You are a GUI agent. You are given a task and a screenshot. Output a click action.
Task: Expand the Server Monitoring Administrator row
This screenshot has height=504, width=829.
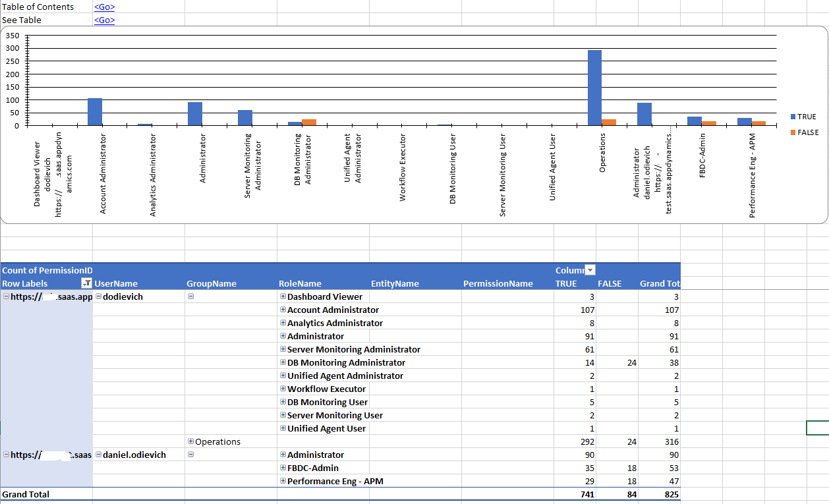tap(283, 349)
